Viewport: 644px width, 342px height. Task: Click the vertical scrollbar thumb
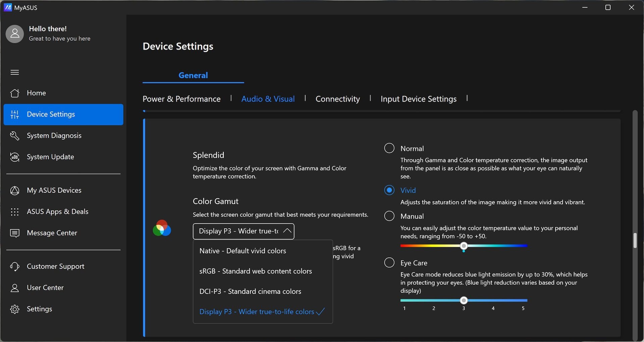coord(635,241)
